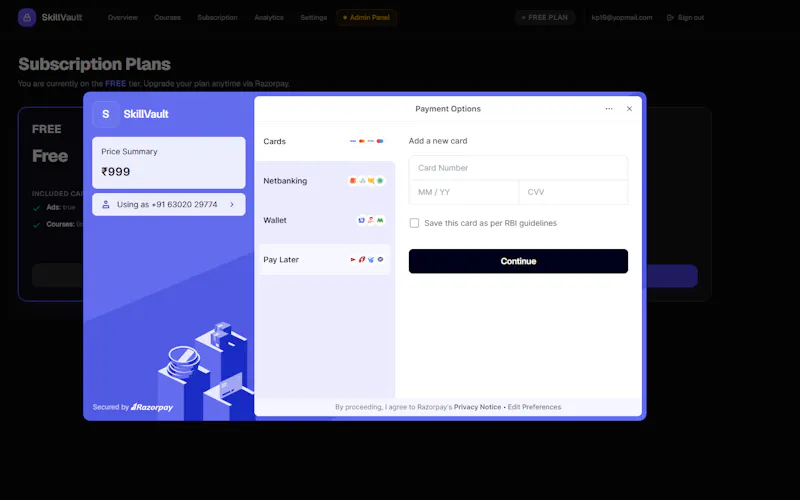Focus the Card Number field
Viewport: 800px width, 500px height.
(518, 168)
